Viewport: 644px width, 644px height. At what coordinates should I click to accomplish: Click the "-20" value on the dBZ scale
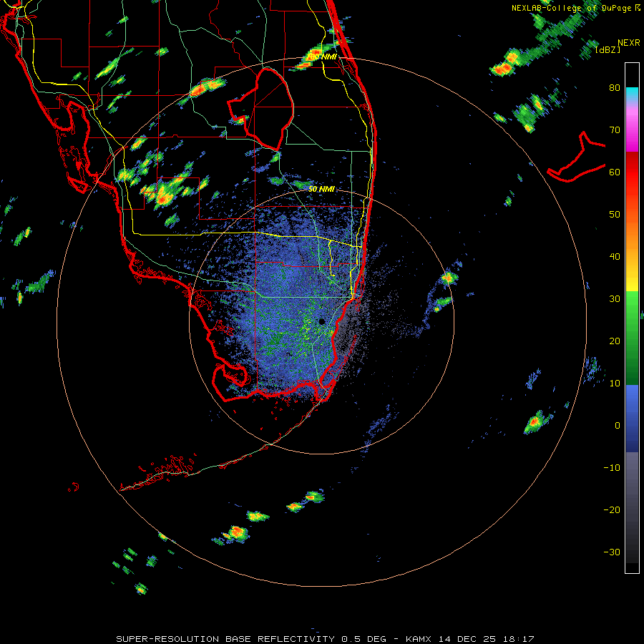tap(612, 509)
